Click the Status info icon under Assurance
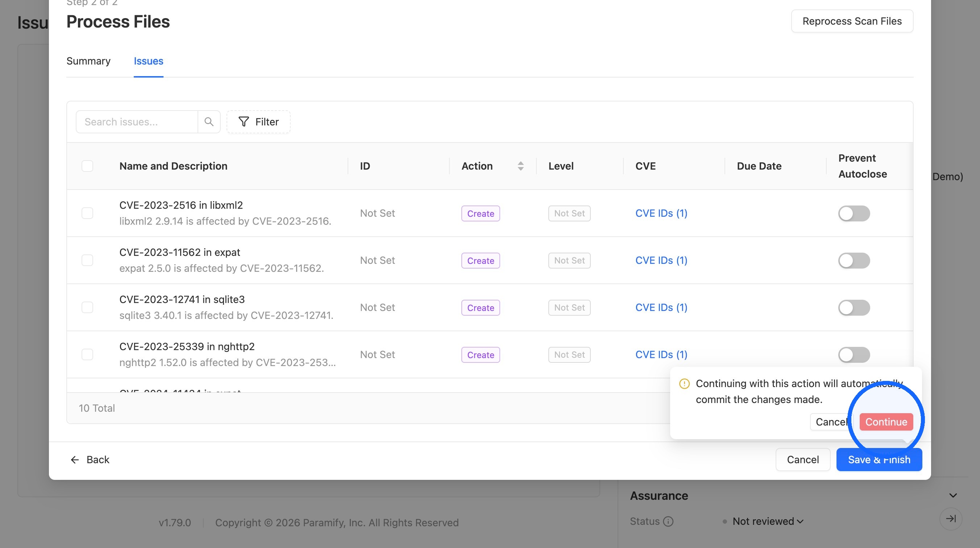 668,521
